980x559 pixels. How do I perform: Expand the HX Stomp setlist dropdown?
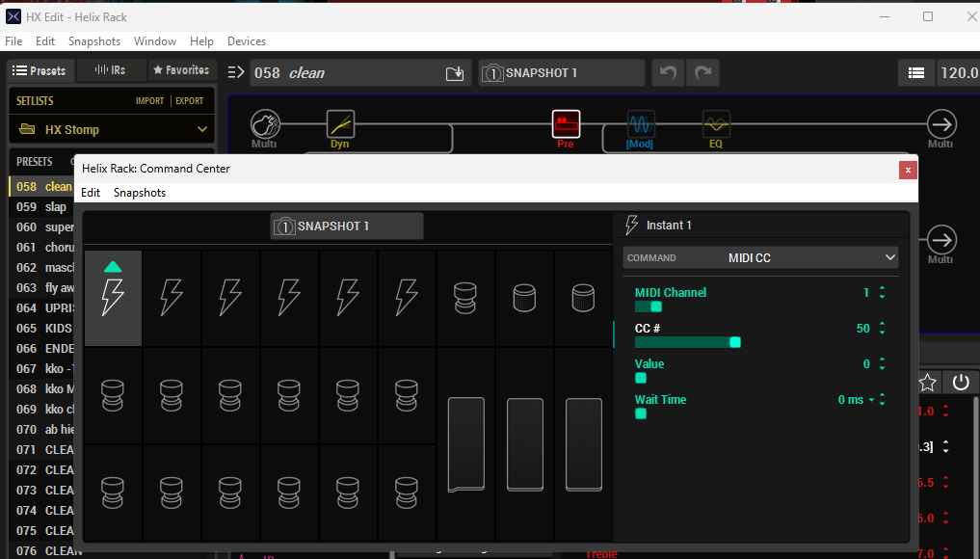click(x=113, y=129)
